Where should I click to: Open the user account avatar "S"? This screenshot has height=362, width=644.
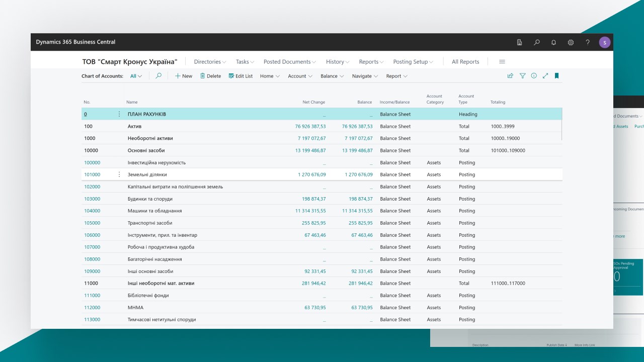[x=605, y=42]
